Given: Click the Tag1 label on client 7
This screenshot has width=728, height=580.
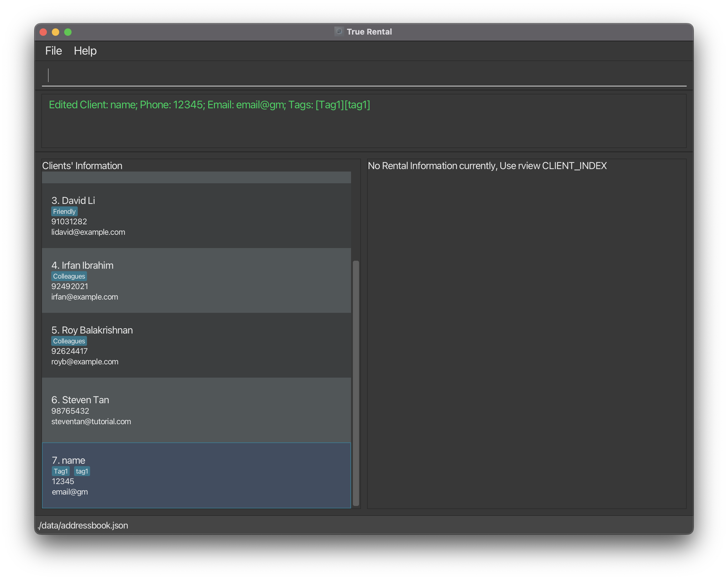Looking at the screenshot, I should pos(61,471).
